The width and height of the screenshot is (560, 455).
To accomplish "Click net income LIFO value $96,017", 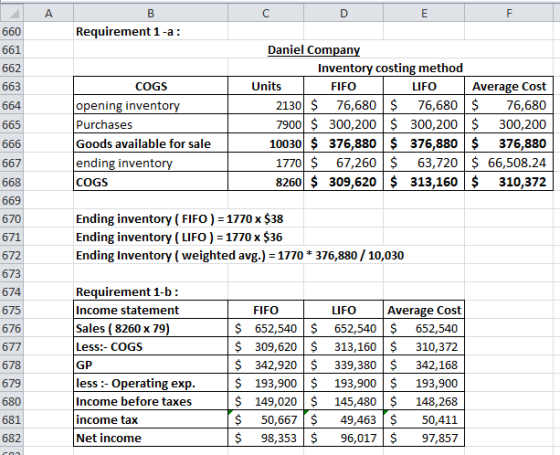I will tap(344, 438).
